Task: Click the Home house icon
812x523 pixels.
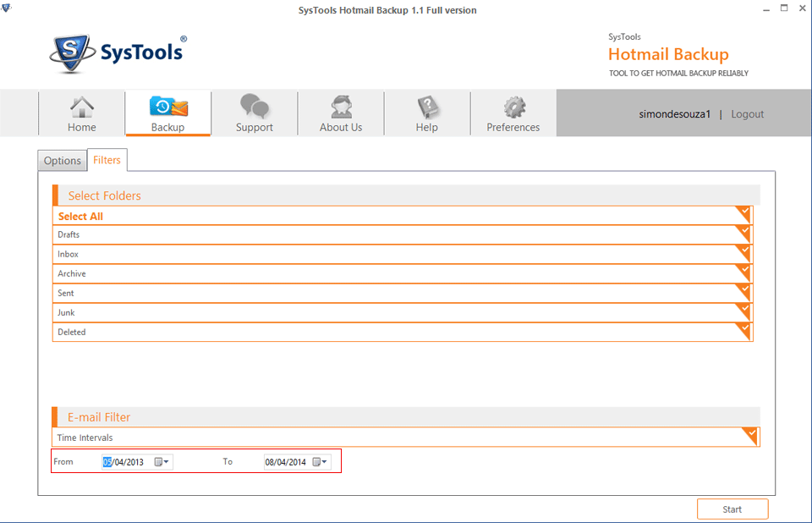Action: point(82,107)
